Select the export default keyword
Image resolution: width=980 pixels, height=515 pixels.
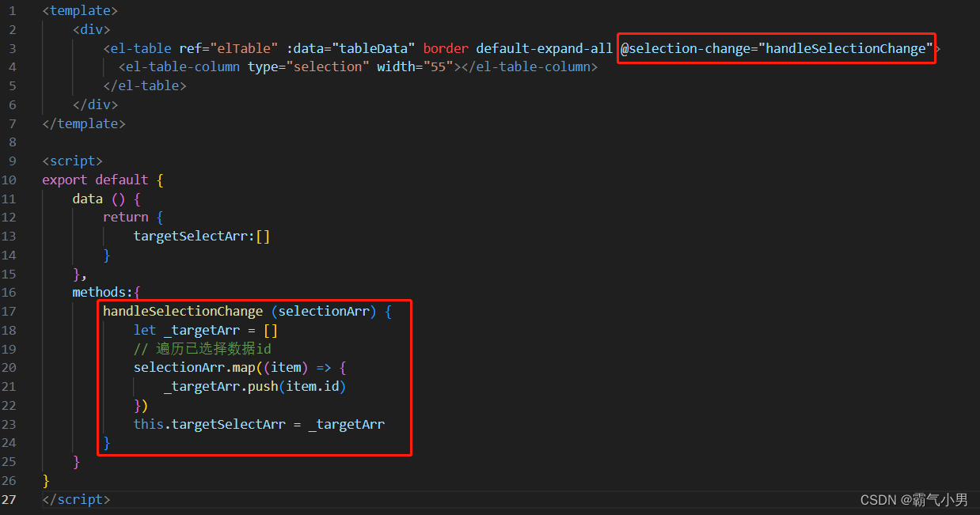(x=93, y=180)
